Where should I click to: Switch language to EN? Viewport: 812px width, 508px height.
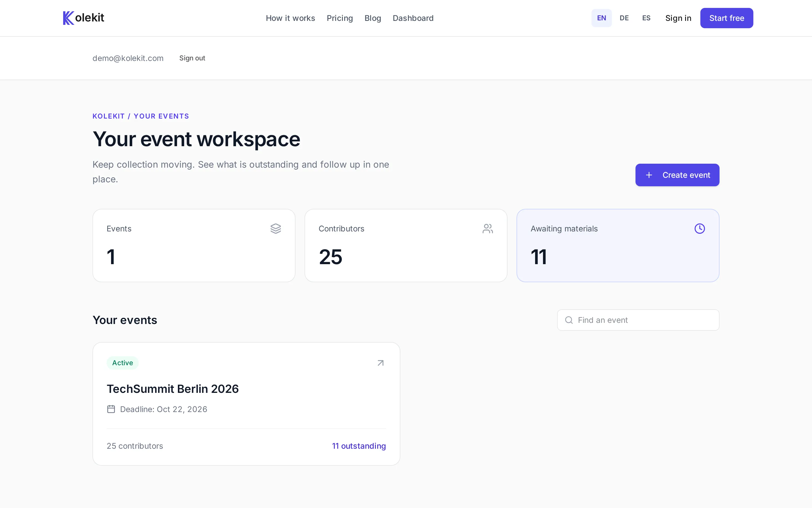coord(601,18)
